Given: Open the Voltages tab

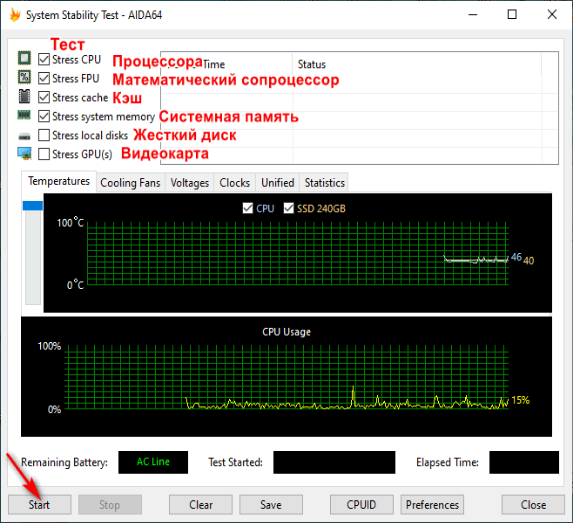Looking at the screenshot, I should tap(190, 183).
